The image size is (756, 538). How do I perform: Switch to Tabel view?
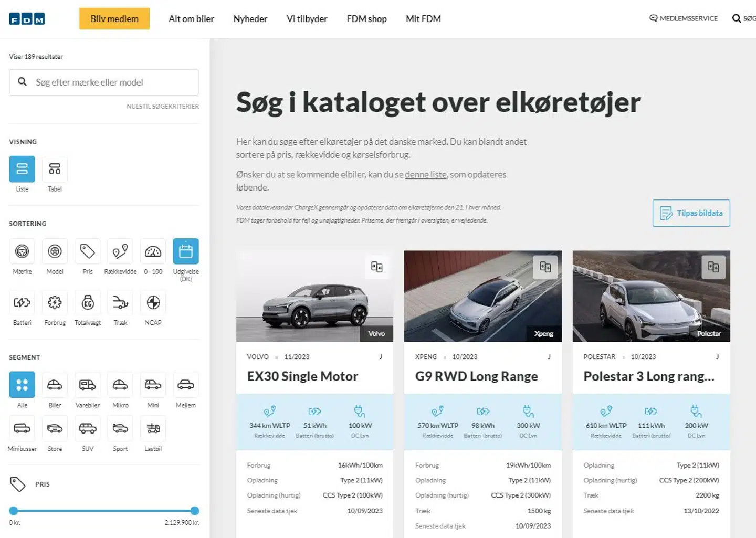(55, 169)
